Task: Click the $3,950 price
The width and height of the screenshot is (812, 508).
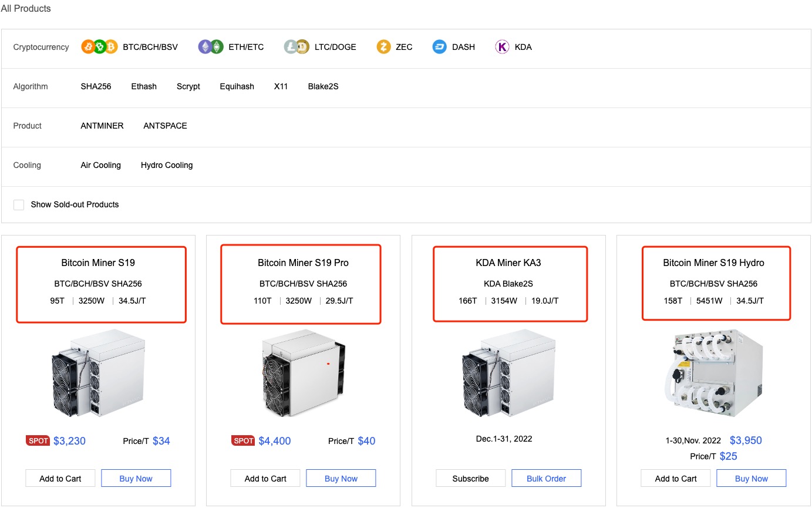Action: [746, 440]
